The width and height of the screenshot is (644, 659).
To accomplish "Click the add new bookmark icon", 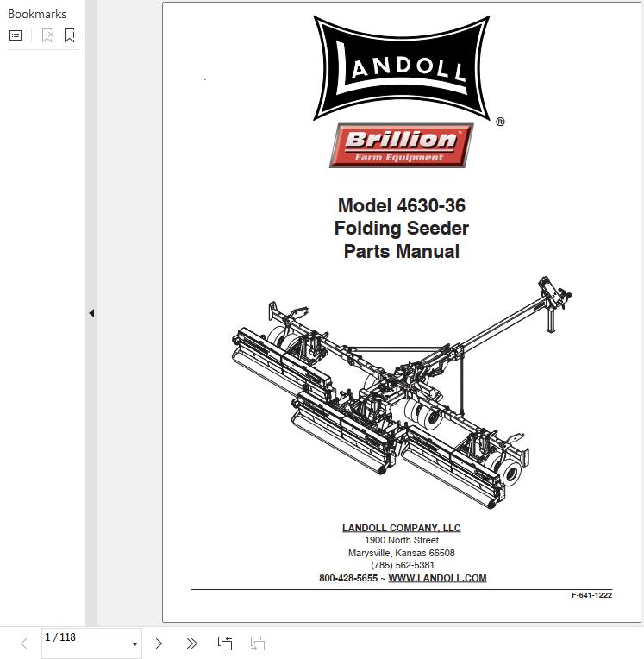I will click(70, 35).
